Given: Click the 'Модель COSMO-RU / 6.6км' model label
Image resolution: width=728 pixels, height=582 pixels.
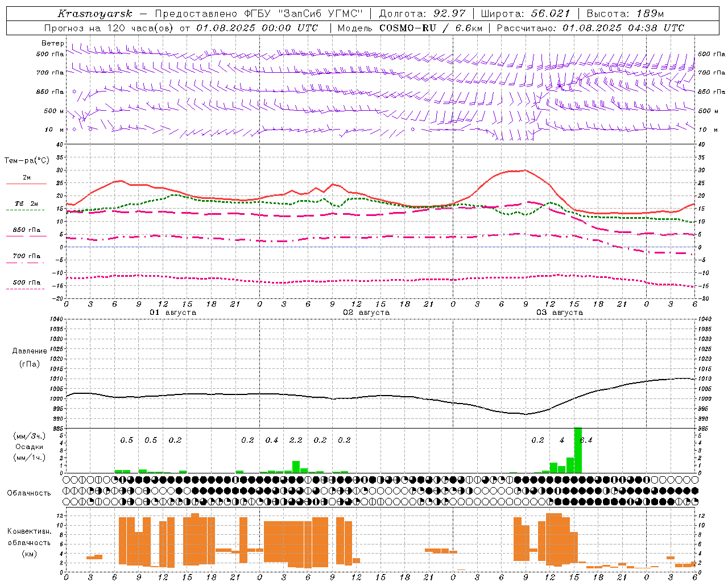Looking at the screenshot, I should point(410,28).
